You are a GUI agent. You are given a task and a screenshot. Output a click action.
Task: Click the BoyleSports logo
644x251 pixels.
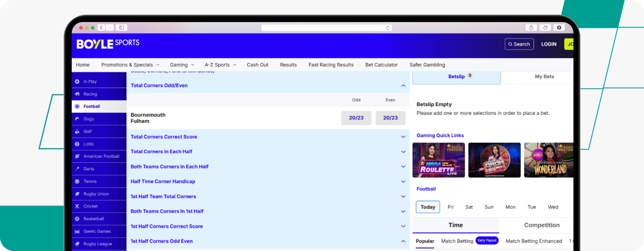pyautogui.click(x=108, y=44)
